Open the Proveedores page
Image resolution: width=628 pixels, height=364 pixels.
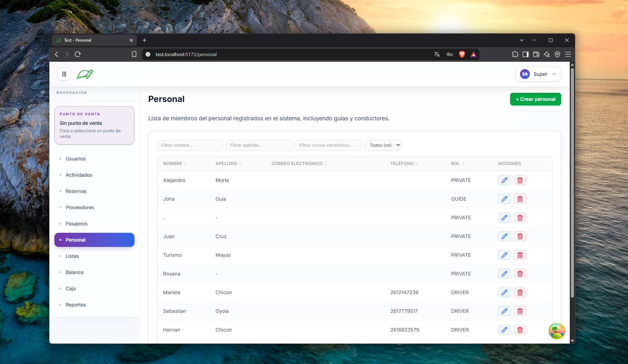94,207
